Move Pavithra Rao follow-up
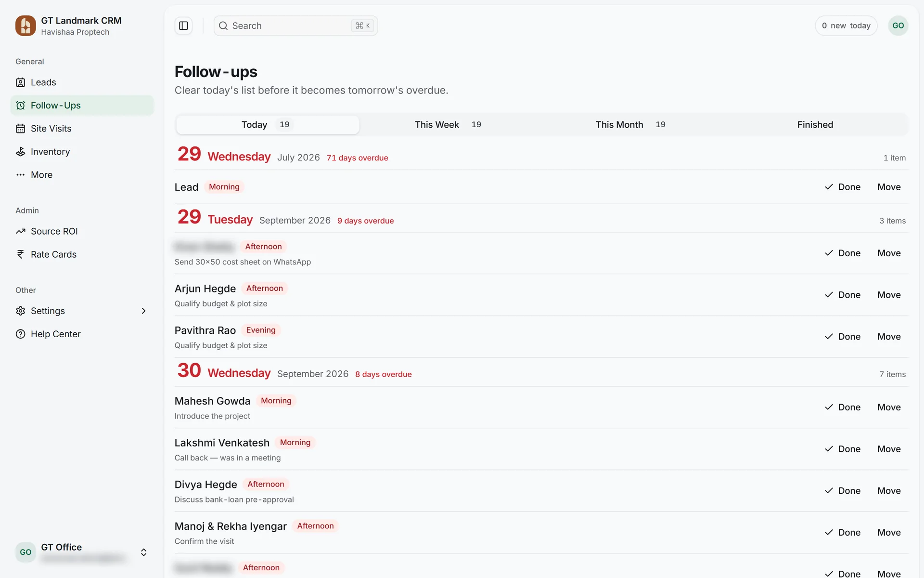The image size is (924, 578). tap(889, 337)
